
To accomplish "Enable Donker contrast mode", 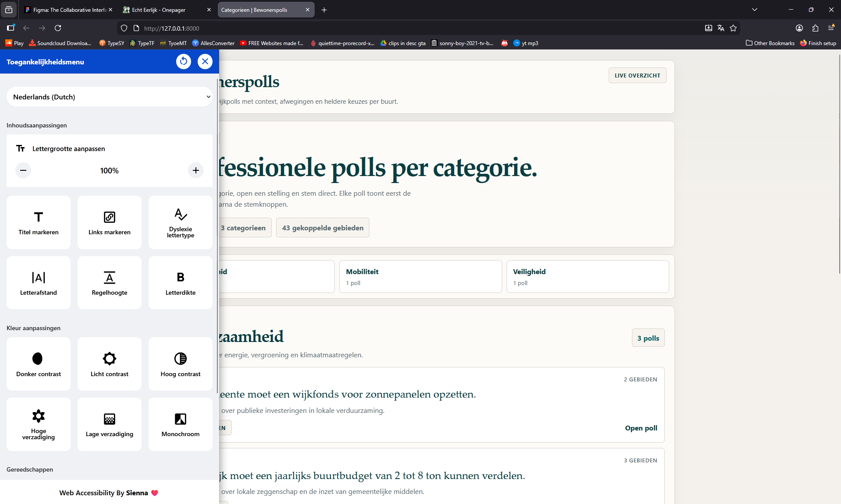I will [38, 363].
